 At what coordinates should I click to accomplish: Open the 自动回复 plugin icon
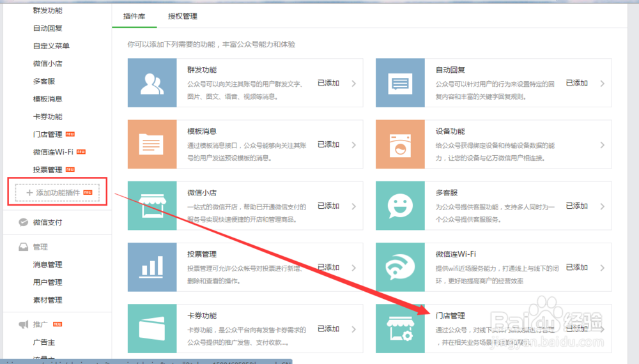point(400,82)
